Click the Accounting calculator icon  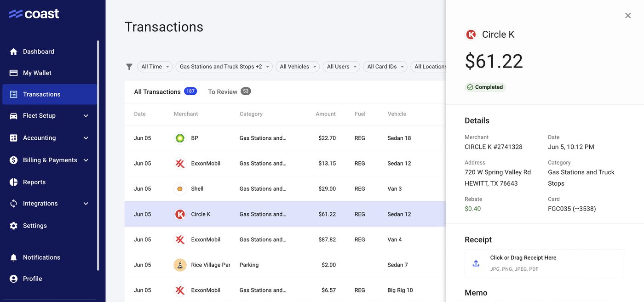pyautogui.click(x=14, y=138)
